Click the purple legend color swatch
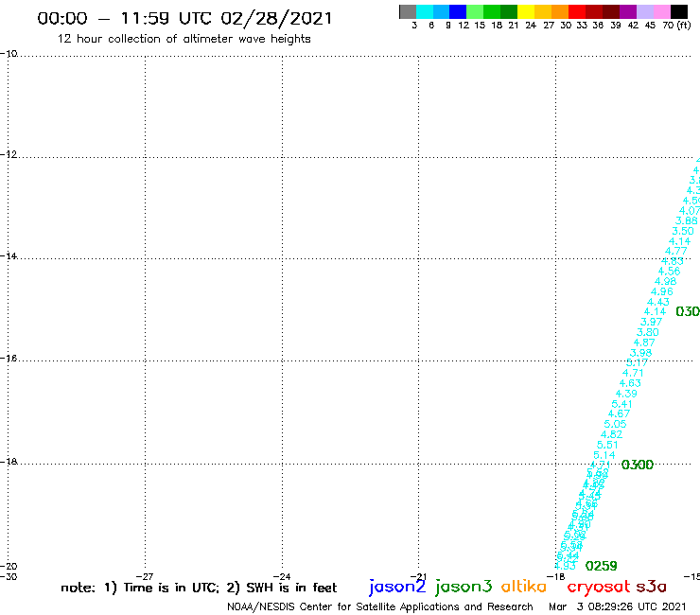This screenshot has width=700, height=615. pyautogui.click(x=628, y=12)
